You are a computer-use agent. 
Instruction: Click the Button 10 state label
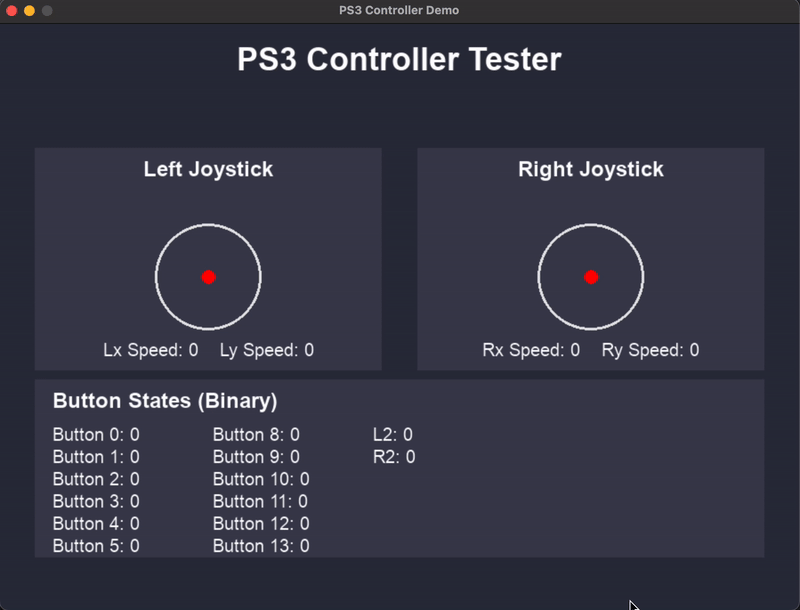coord(261,479)
